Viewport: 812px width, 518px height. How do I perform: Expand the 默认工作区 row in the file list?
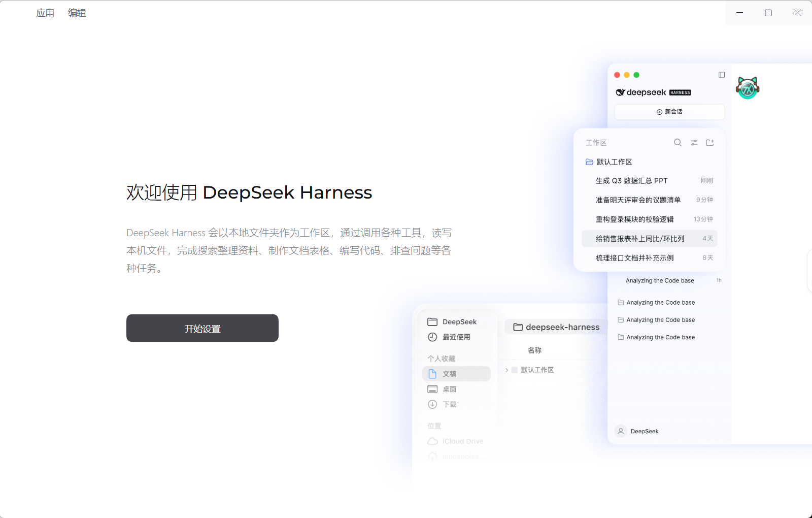coord(506,370)
